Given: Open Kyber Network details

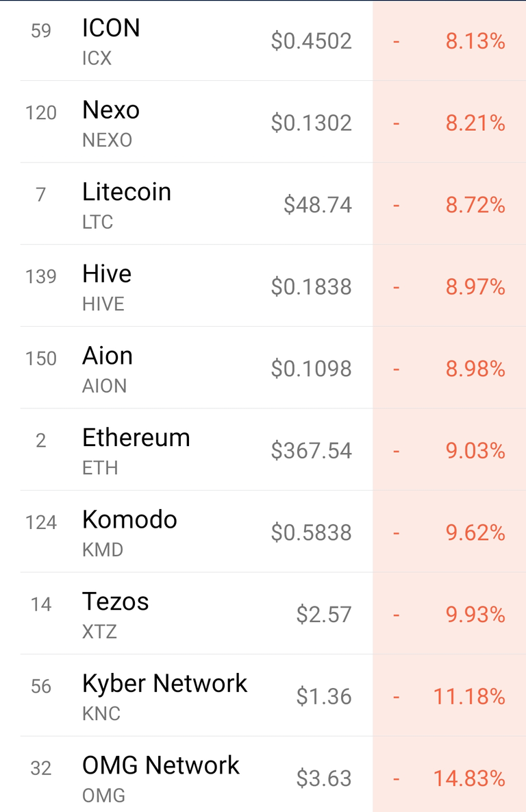Looking at the screenshot, I should 164,684.
